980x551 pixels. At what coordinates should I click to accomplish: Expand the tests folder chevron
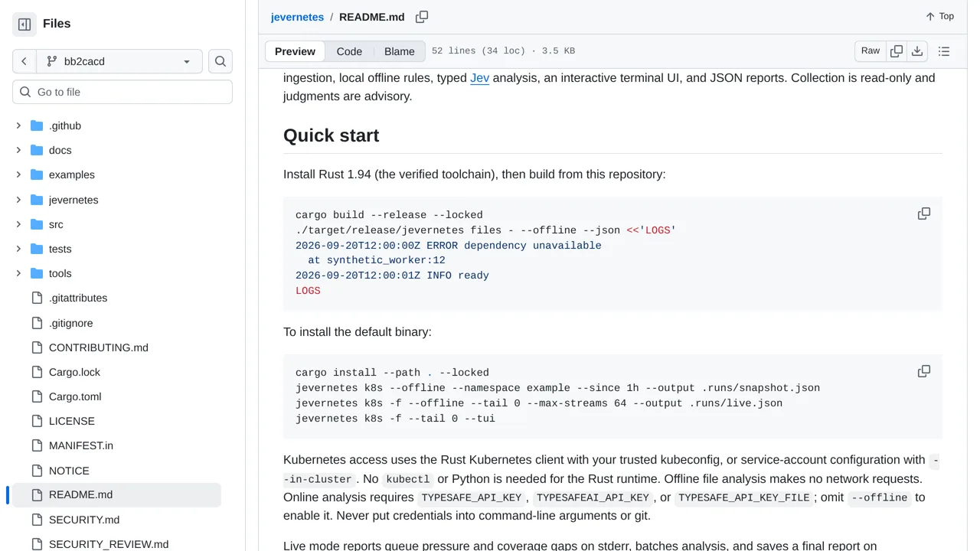tap(18, 249)
